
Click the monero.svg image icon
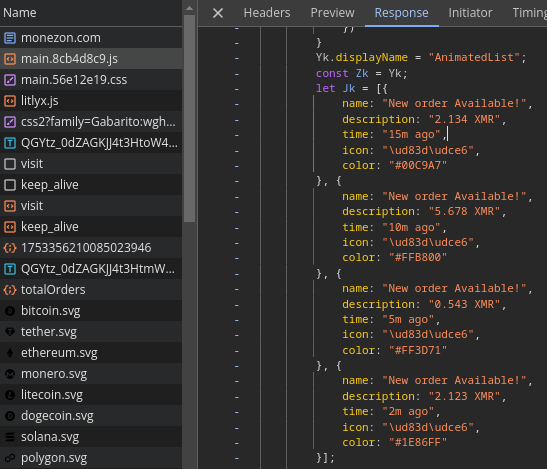[10, 374]
